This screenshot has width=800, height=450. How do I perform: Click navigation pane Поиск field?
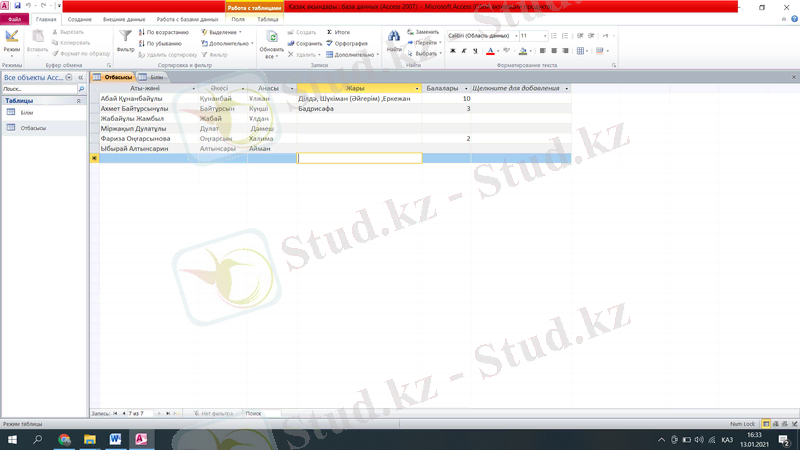pos(39,89)
